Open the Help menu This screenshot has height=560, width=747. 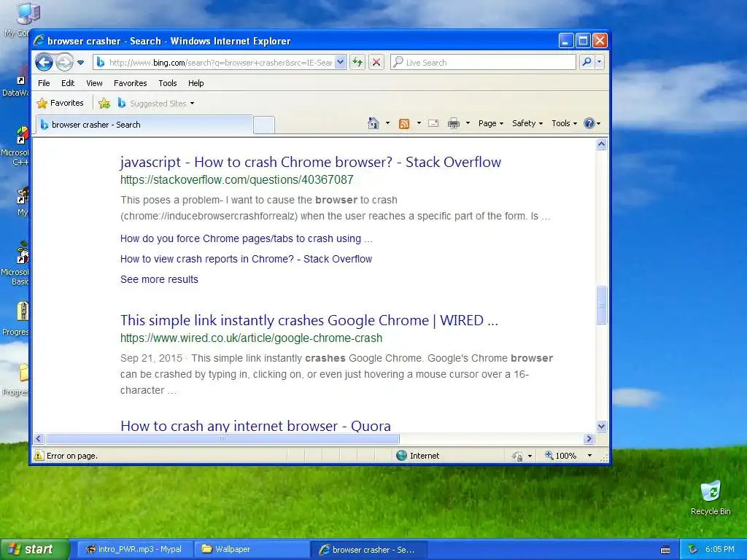[x=196, y=83]
